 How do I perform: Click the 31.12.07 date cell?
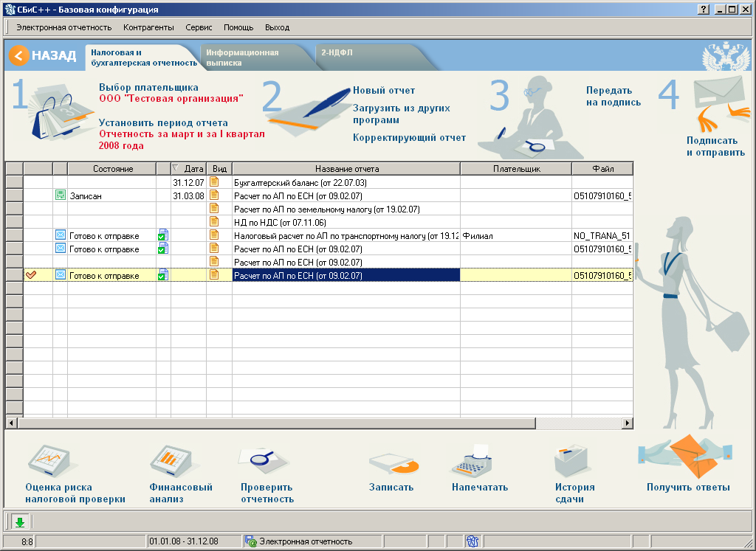(x=188, y=183)
